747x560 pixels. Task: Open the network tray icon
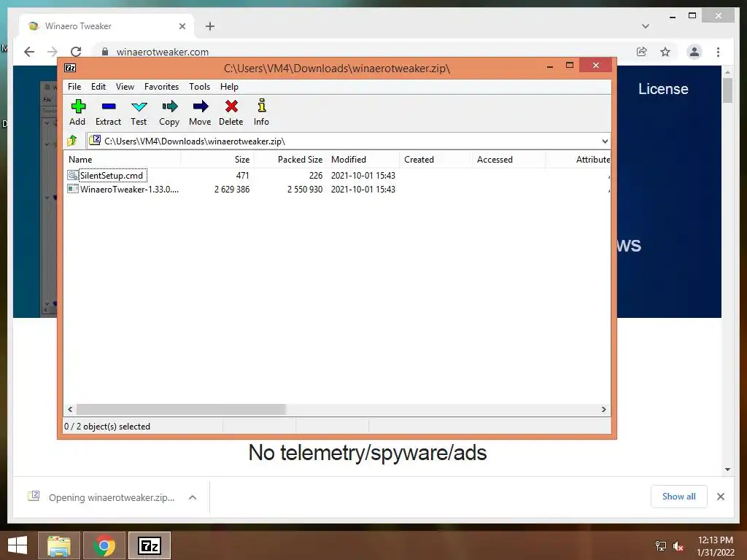point(660,546)
